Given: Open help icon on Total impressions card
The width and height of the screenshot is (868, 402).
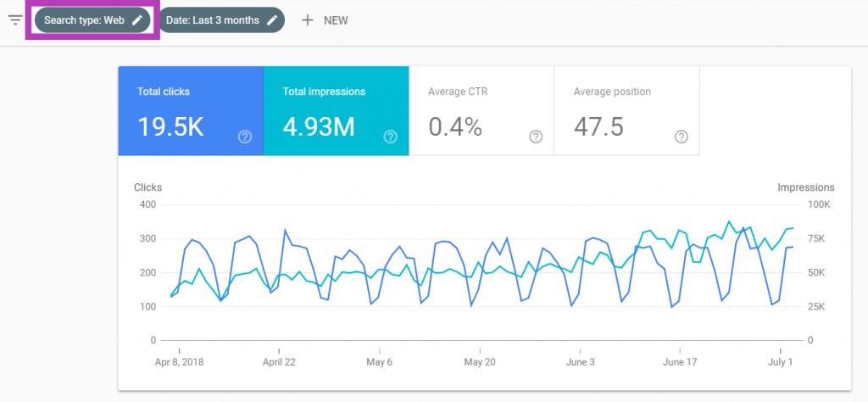Looking at the screenshot, I should click(x=391, y=137).
